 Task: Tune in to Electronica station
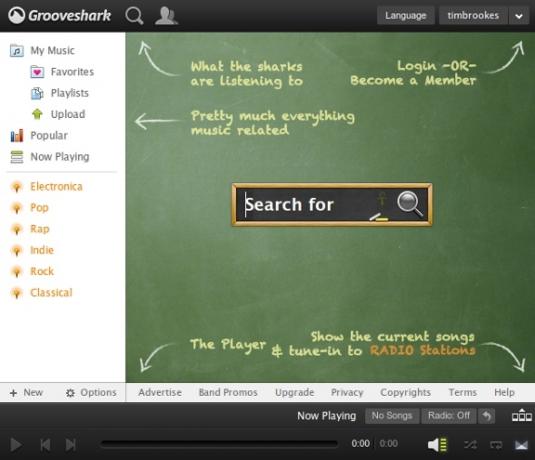click(x=56, y=186)
